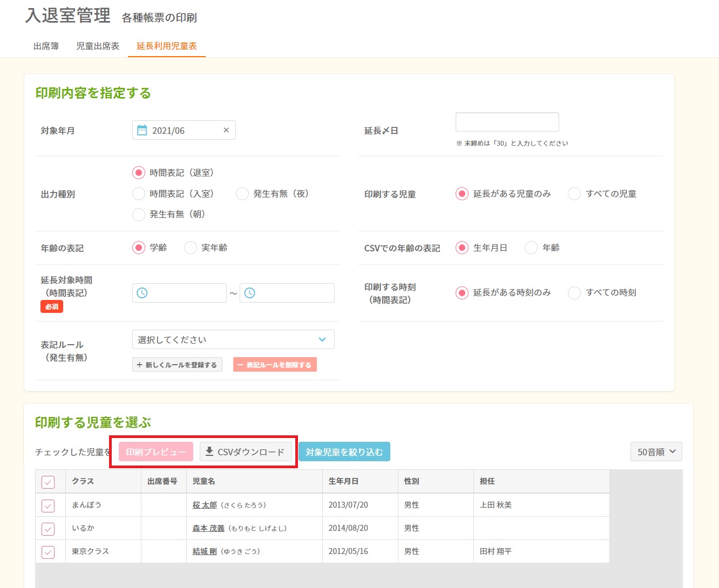Open child link 結城 剛

[205, 551]
